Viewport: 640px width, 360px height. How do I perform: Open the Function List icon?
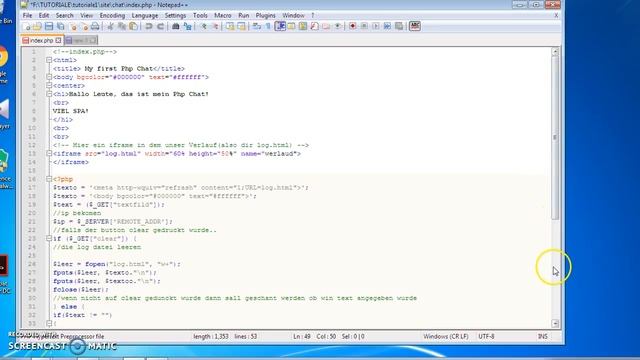(314, 27)
